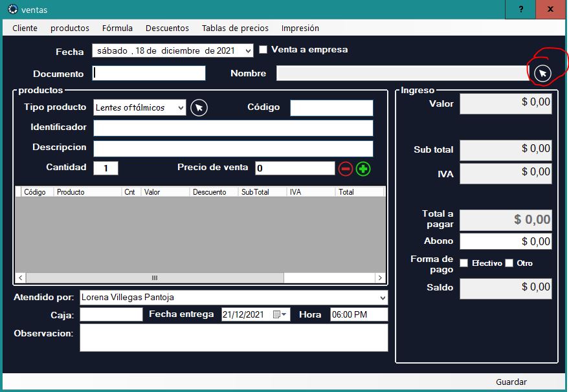
Task: Open the Tablas de precios menu
Action: coord(235,28)
